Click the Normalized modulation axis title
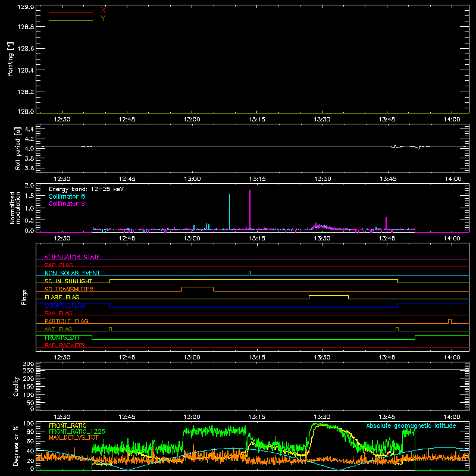The height and width of the screenshot is (476, 476). coord(14,208)
